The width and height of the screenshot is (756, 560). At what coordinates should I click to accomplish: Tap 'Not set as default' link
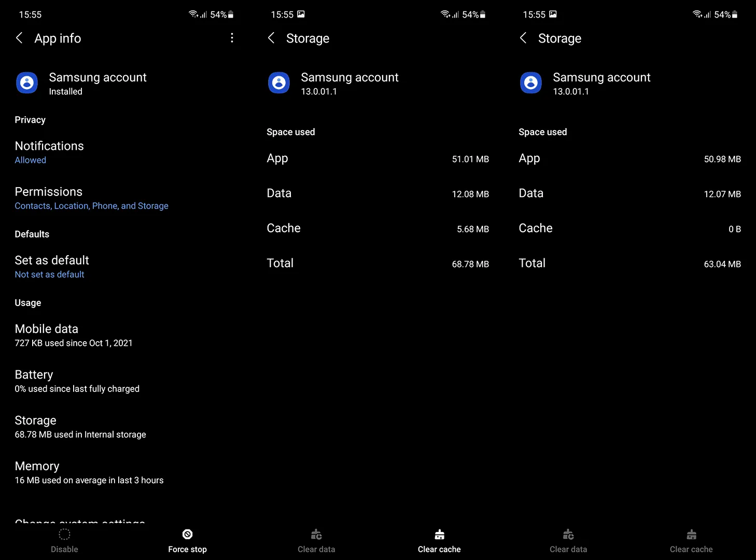[50, 274]
